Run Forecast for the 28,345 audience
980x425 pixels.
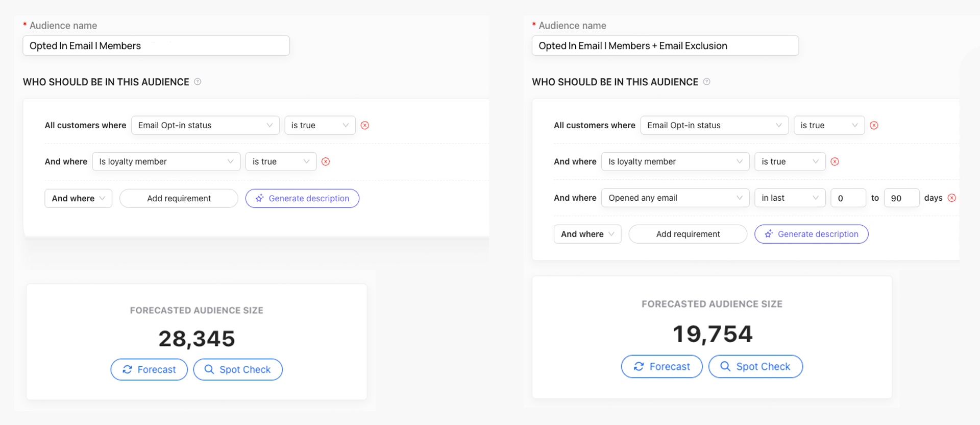click(149, 369)
